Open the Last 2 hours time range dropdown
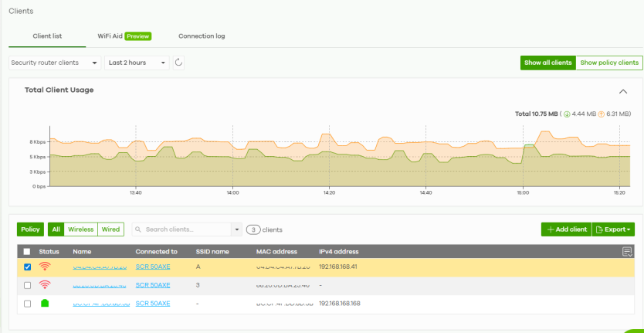 pyautogui.click(x=137, y=63)
